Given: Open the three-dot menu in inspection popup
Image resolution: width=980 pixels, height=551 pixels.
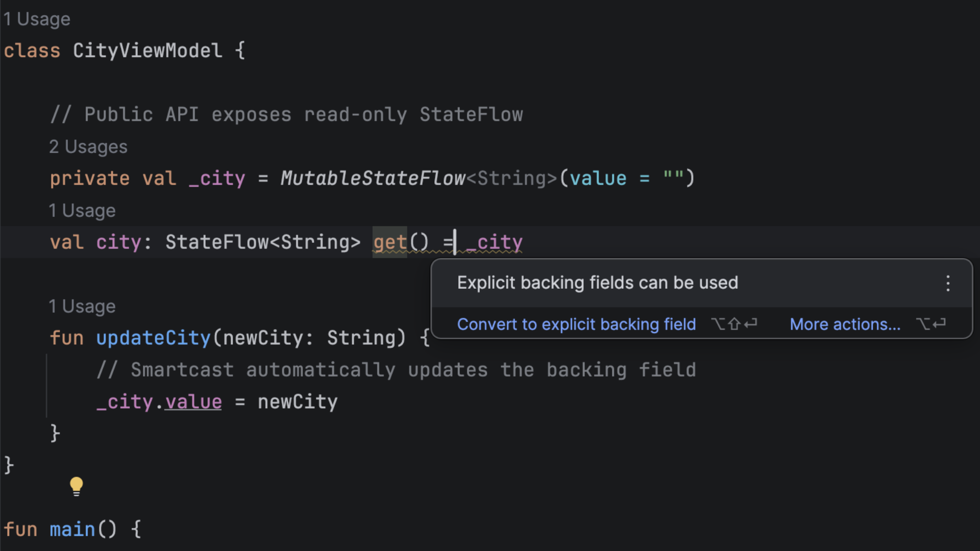Looking at the screenshot, I should (x=948, y=283).
